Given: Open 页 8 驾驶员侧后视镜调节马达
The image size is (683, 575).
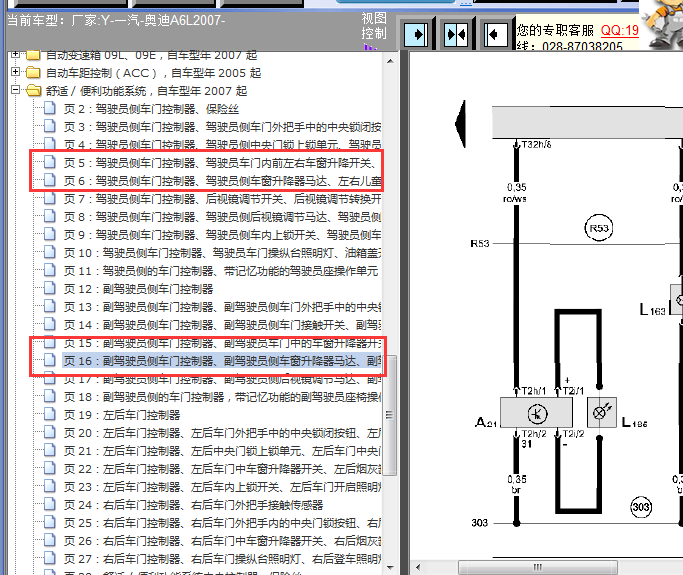Looking at the screenshot, I should [x=222, y=217].
